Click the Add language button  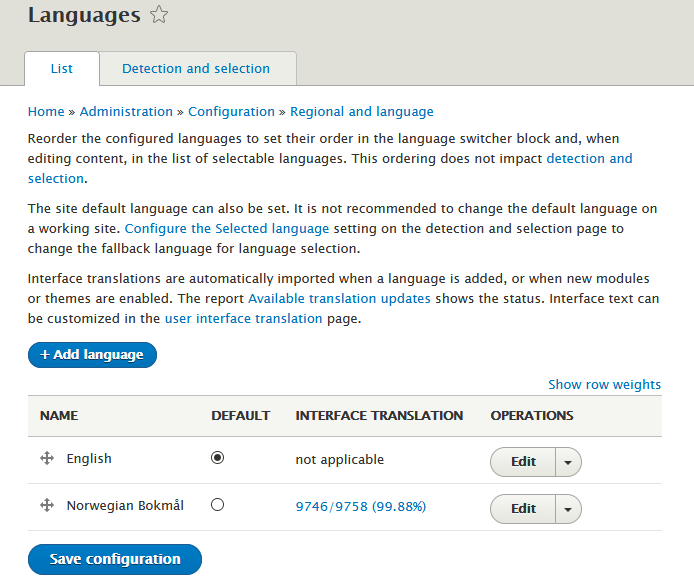click(x=92, y=355)
